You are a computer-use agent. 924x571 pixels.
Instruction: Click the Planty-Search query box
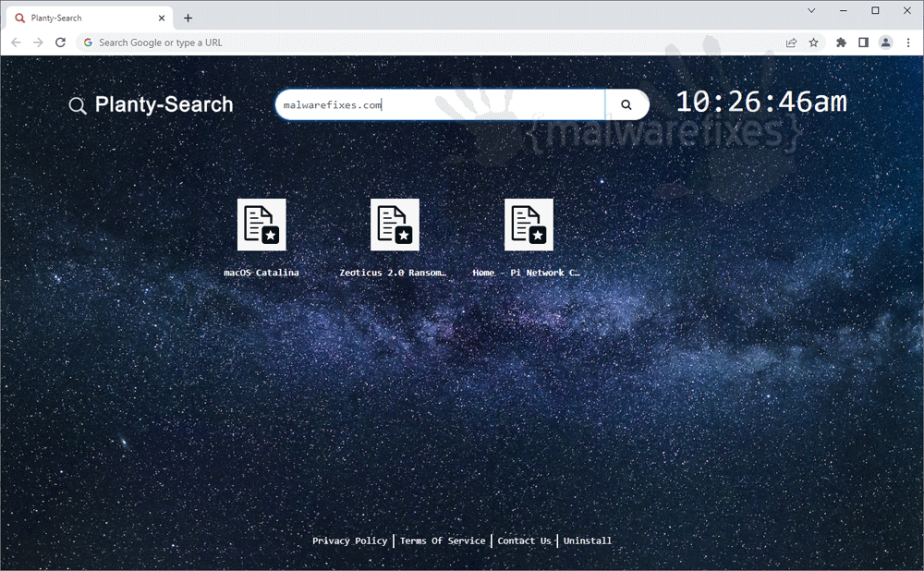click(440, 105)
